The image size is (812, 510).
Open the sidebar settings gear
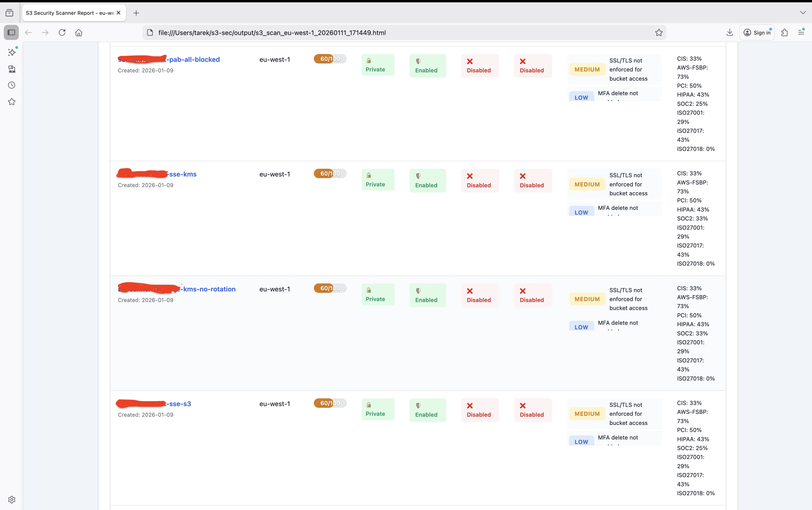pos(12,500)
